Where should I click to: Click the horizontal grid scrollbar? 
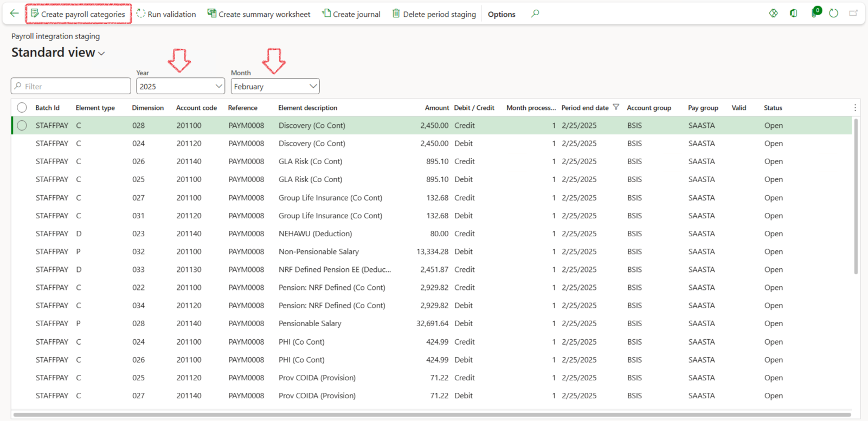click(x=432, y=415)
